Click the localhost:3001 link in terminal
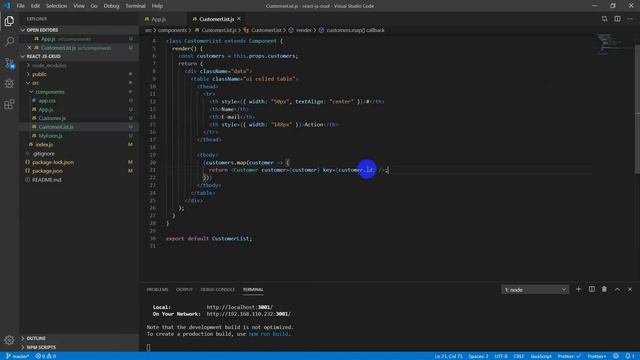This screenshot has width=640, height=360. point(240,307)
